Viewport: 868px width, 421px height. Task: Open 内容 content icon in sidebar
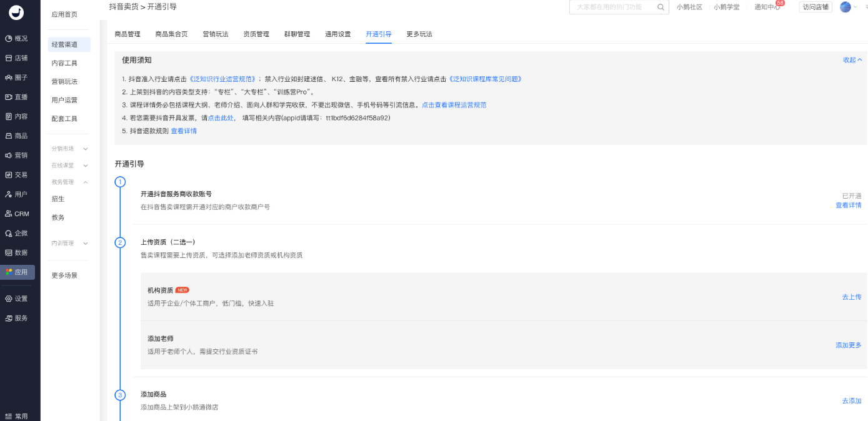tap(9, 116)
